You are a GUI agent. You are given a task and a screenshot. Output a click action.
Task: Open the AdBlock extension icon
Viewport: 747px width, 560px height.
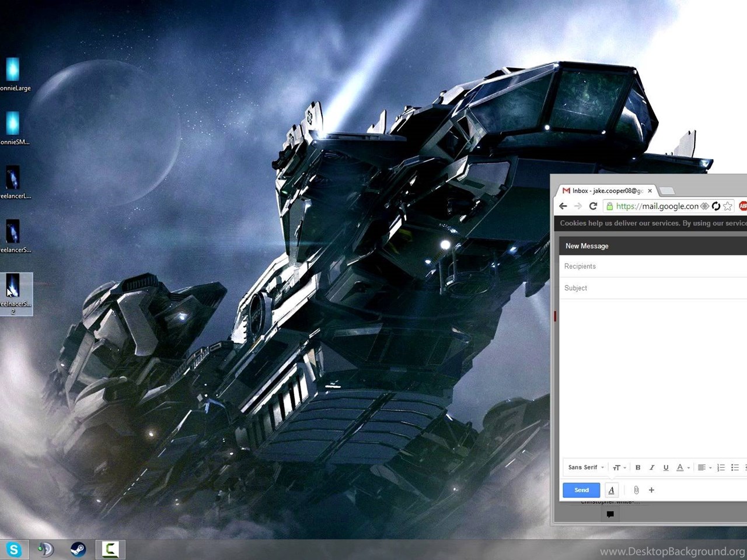click(743, 206)
